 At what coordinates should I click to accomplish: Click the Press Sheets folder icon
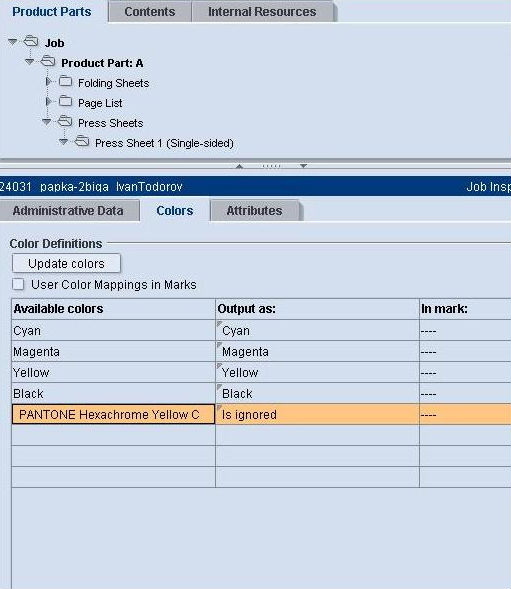65,121
